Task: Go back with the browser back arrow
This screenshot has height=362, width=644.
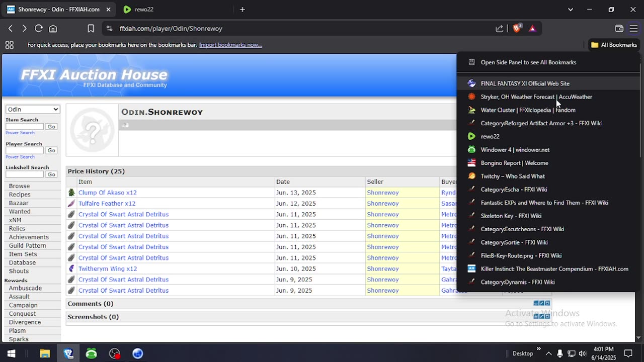Action: 11,29
